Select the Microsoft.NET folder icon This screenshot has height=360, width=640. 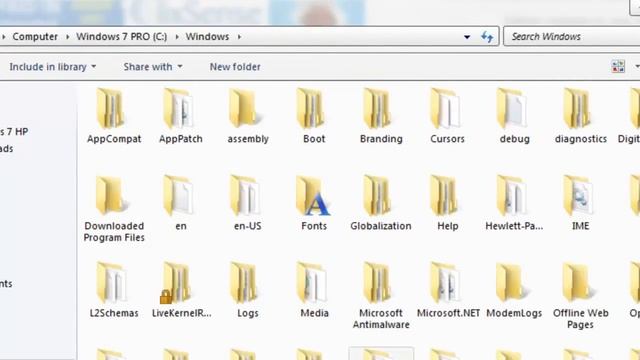445,283
